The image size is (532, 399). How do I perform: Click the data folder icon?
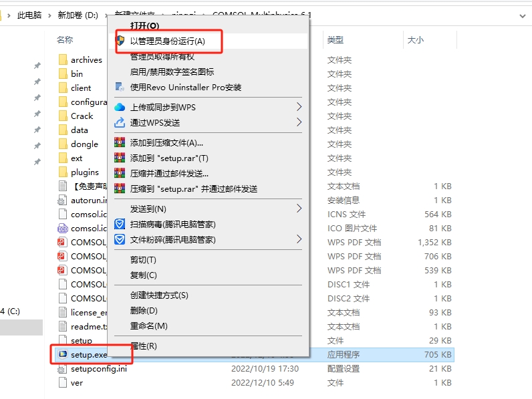63,130
